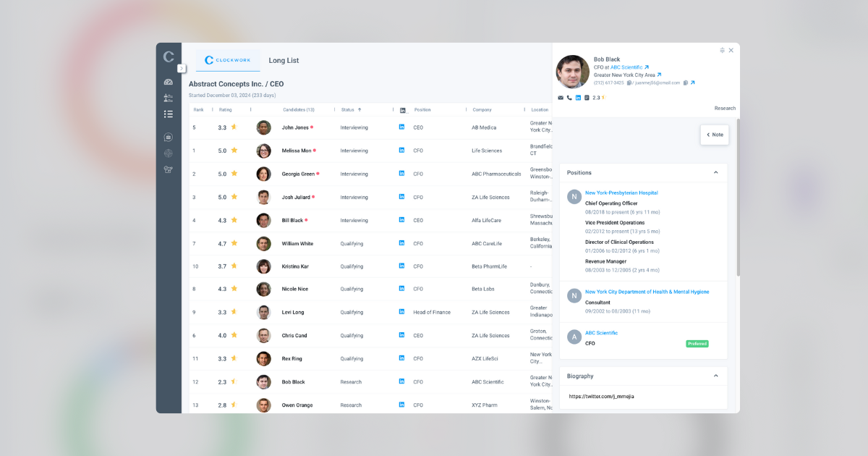Click the profile panel vertical scrollbar
The height and width of the screenshot is (456, 868).
pos(738,198)
